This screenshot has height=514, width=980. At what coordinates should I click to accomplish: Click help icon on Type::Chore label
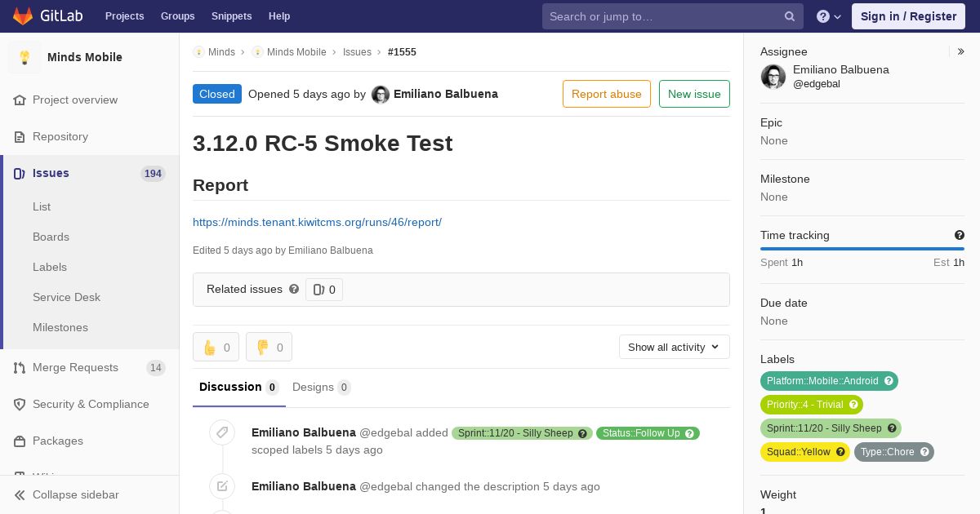(925, 452)
